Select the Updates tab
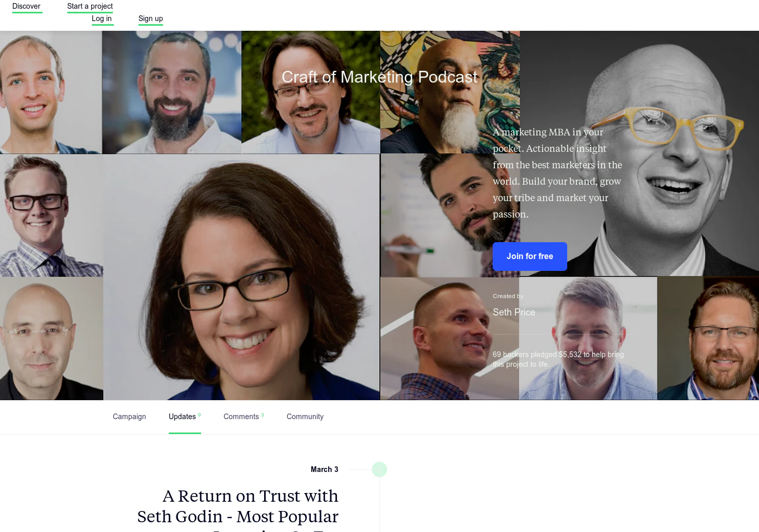Screen dimensions: 759x532 pos(185,417)
